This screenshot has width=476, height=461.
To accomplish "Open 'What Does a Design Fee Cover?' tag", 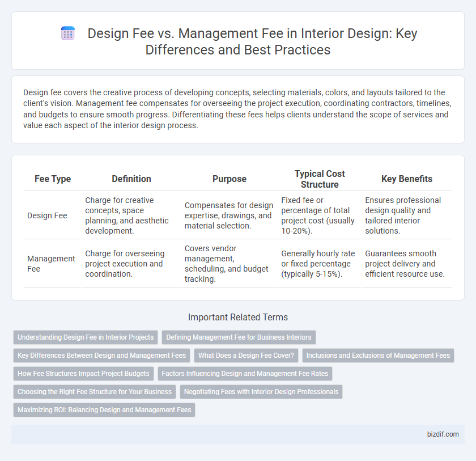I will click(x=246, y=356).
